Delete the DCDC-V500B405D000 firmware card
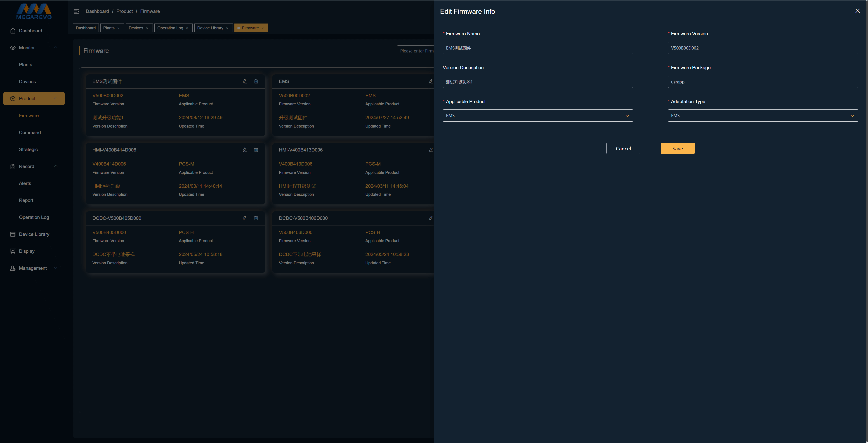This screenshot has height=443, width=868. coord(256,218)
